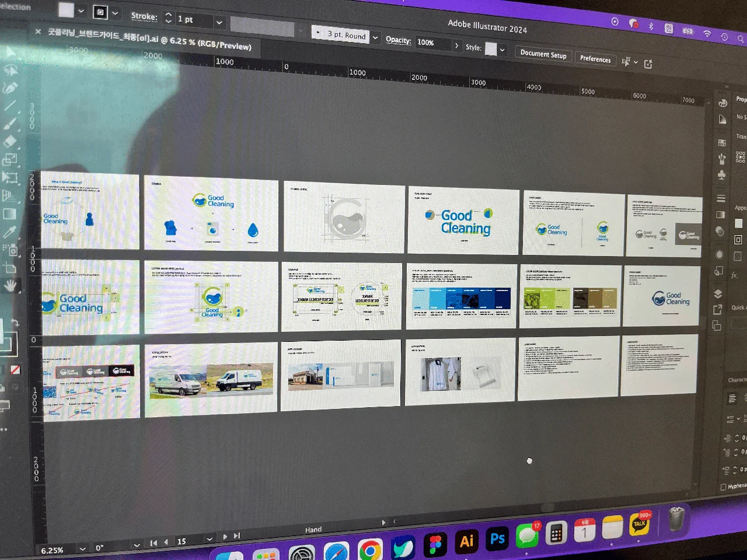
Task: Click the Preferences button
Action: coord(595,59)
